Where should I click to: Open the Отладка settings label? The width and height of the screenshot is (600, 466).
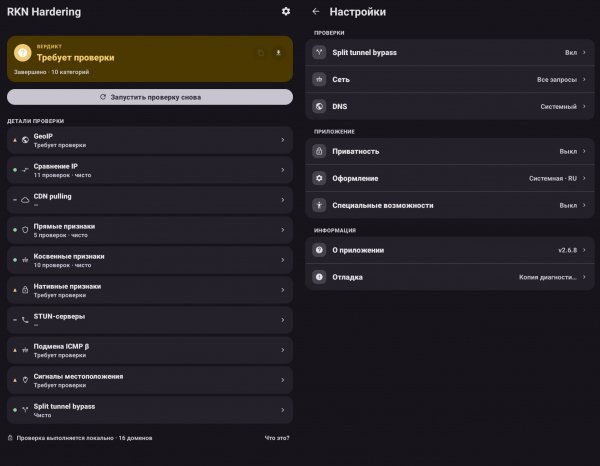click(347, 277)
